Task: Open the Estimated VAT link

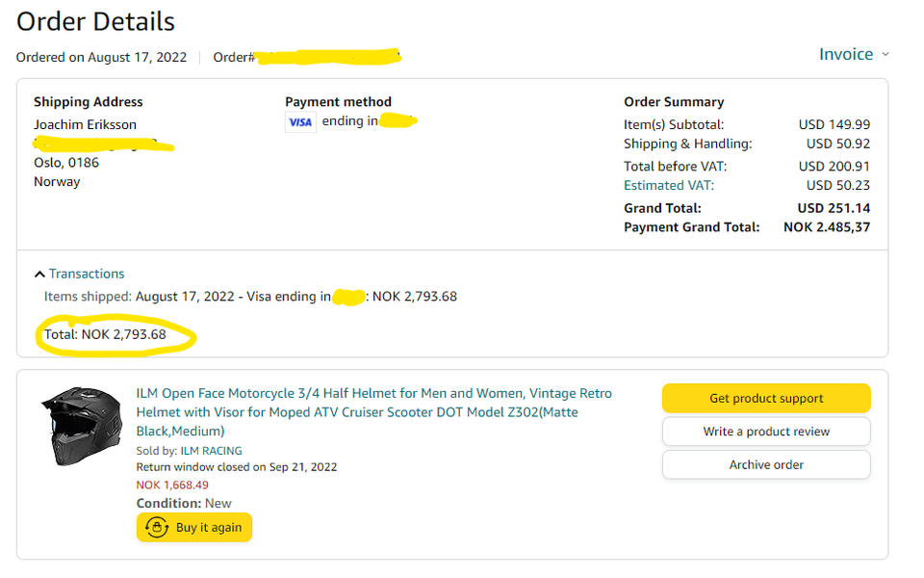Action: pos(669,185)
